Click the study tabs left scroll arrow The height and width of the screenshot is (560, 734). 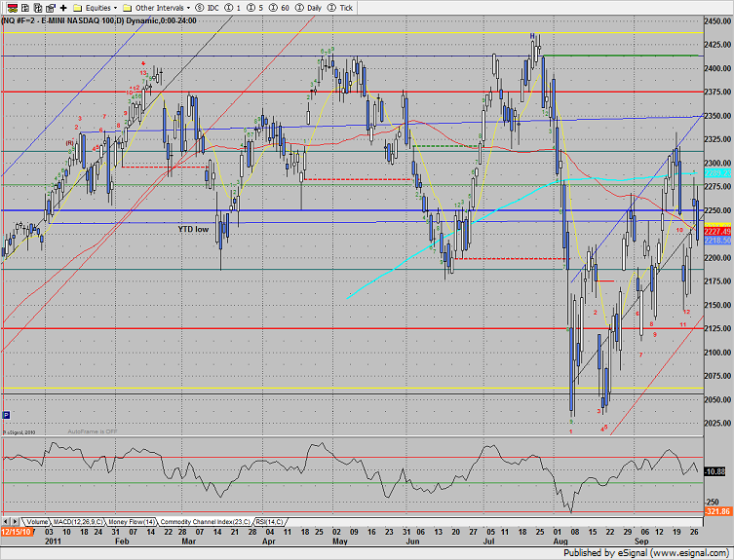(5, 521)
